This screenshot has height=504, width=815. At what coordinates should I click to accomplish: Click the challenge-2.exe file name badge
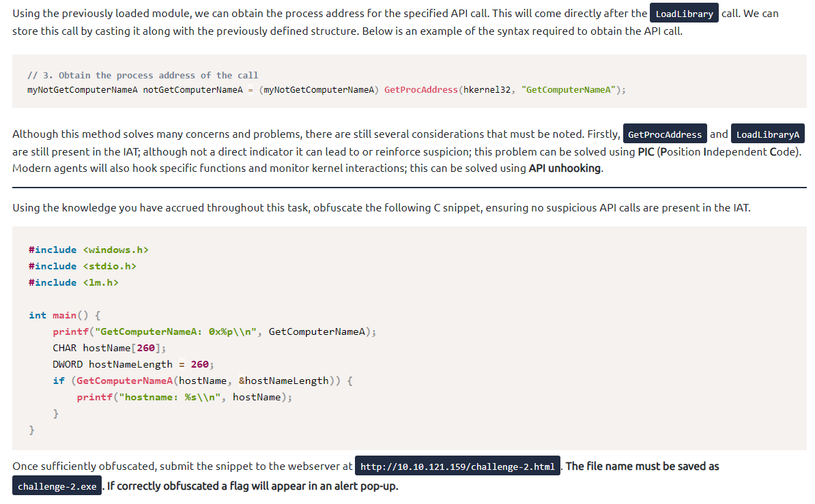coord(57,486)
